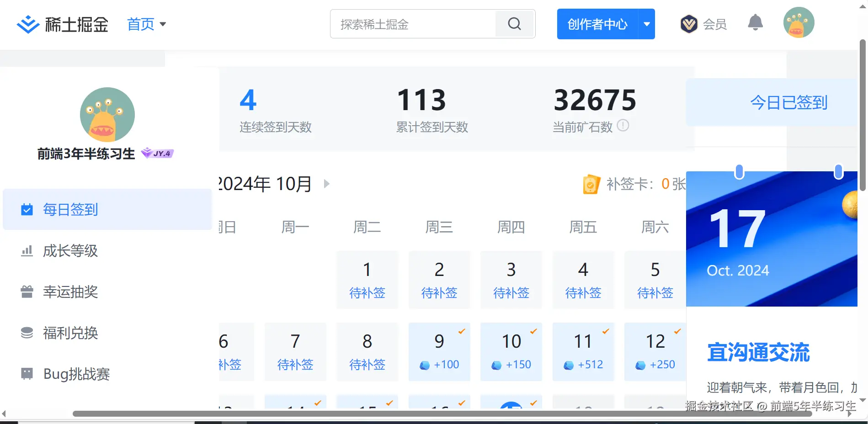This screenshot has height=424, width=868.
Task: Open the 会员 membership badge icon
Action: [x=689, y=24]
